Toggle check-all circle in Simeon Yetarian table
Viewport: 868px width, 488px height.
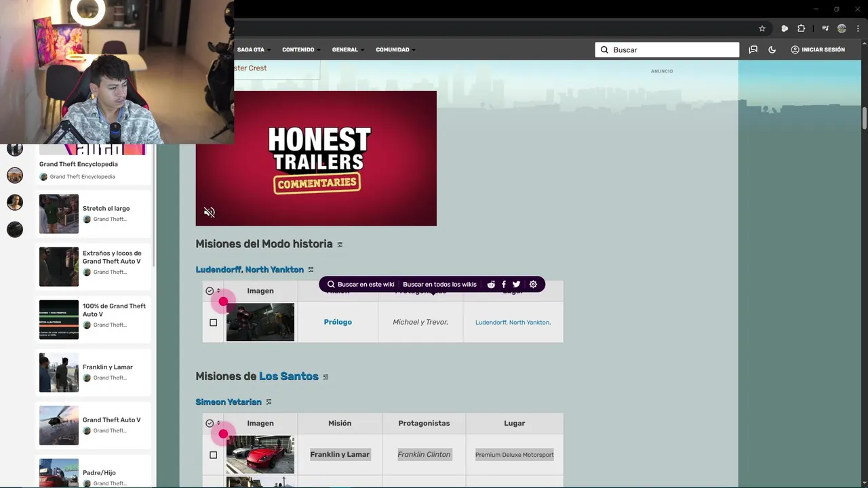[x=210, y=423]
